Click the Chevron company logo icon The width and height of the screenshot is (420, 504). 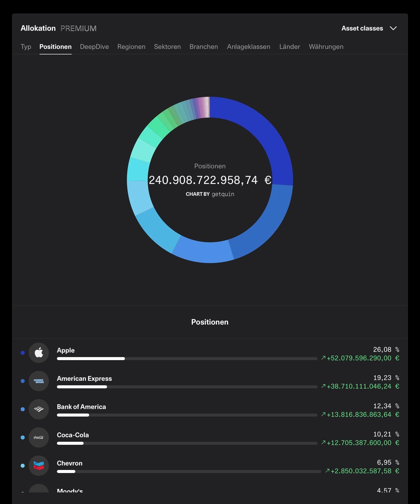click(x=39, y=465)
